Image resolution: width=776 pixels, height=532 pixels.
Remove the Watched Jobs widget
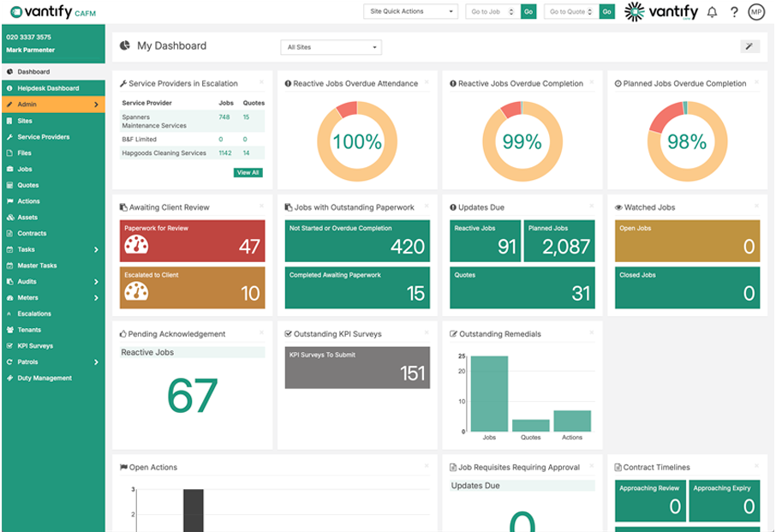pos(755,206)
